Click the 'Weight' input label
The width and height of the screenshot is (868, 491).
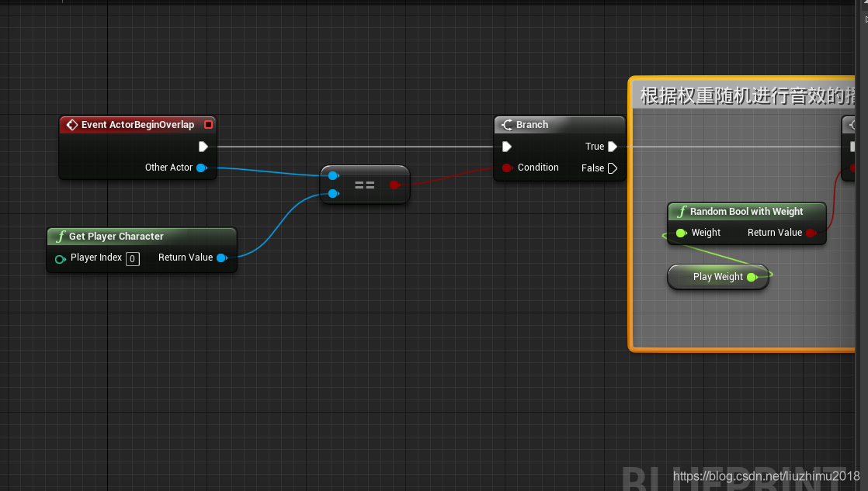[706, 233]
